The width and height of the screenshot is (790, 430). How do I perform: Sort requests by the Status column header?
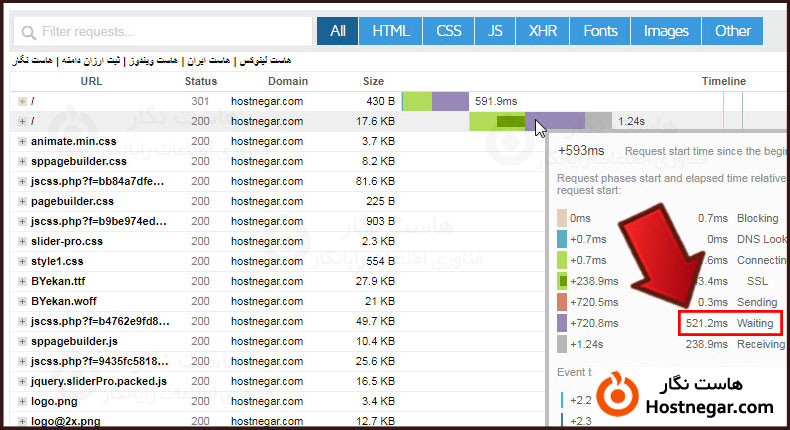(x=200, y=81)
